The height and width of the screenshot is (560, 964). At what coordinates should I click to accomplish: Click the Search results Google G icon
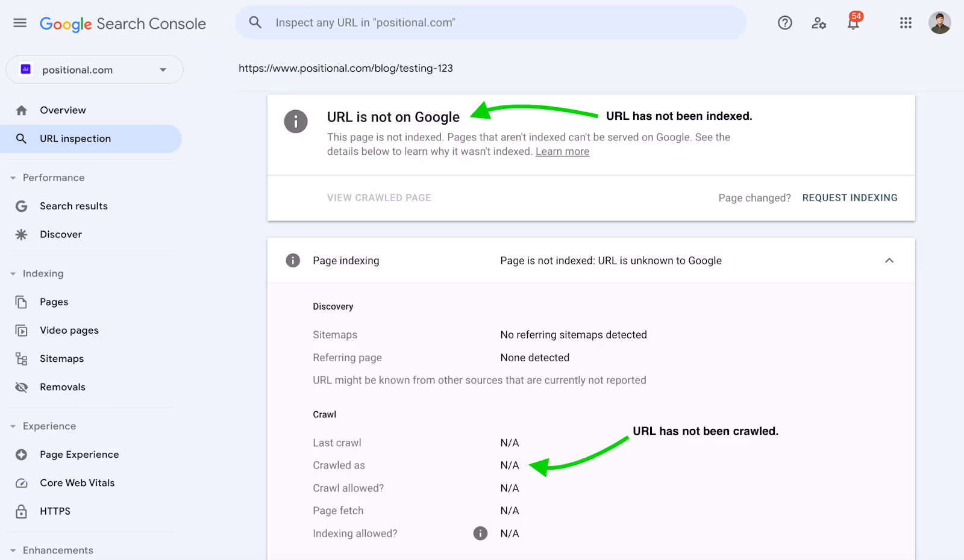(22, 206)
